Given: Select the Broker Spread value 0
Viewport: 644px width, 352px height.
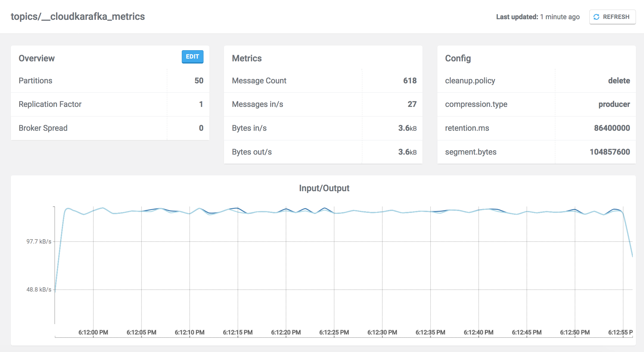Looking at the screenshot, I should tap(201, 128).
